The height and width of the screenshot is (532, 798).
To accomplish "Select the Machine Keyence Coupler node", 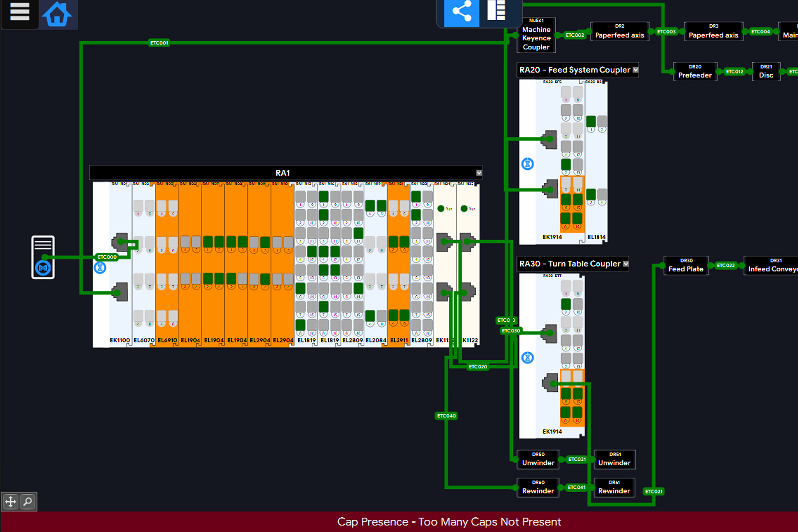I will click(536, 36).
